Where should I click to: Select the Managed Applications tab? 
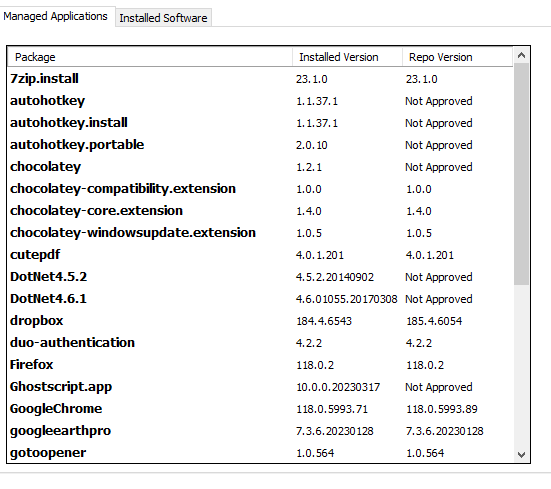click(x=56, y=16)
